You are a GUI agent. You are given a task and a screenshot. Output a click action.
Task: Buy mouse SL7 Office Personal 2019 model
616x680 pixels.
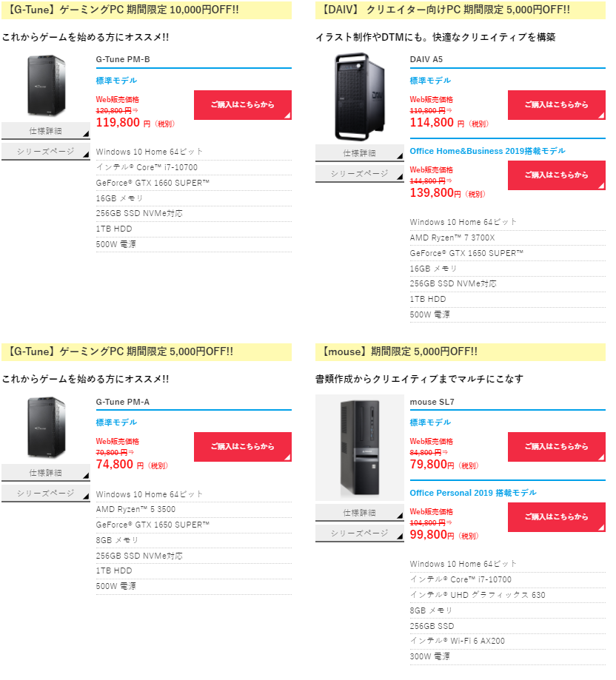(x=557, y=516)
